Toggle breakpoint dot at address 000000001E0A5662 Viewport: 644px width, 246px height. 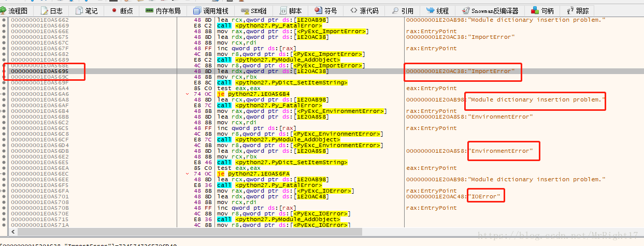pos(4,20)
